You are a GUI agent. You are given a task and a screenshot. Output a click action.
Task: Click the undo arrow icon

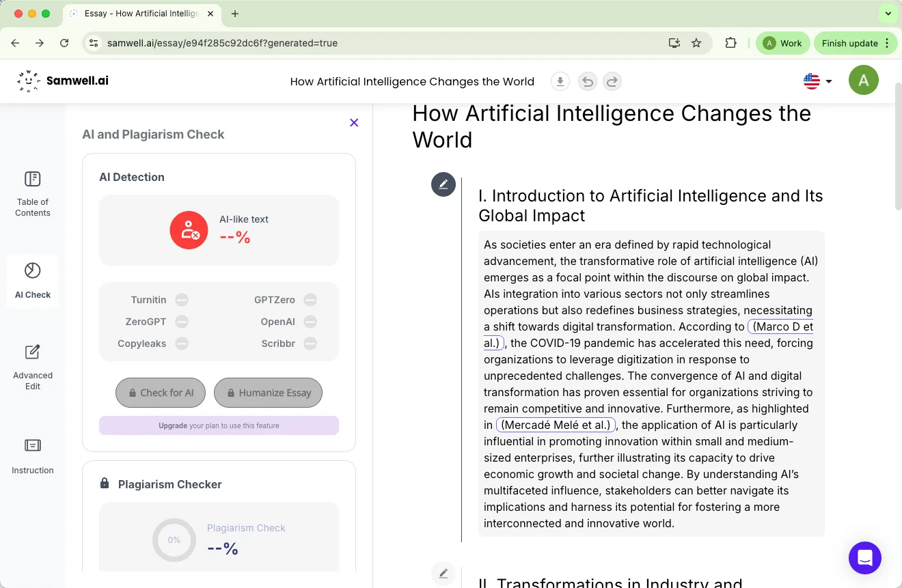click(x=587, y=82)
